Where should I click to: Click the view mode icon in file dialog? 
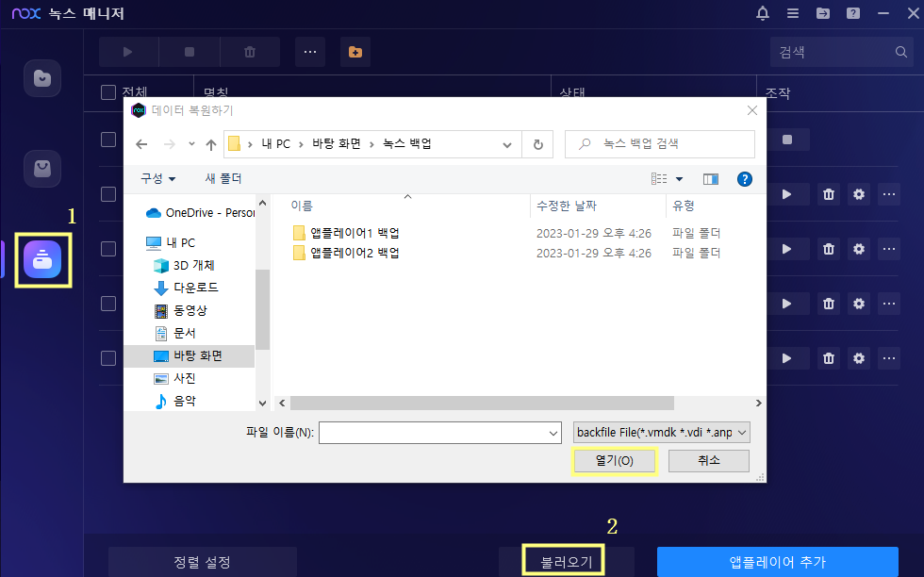pos(659,179)
